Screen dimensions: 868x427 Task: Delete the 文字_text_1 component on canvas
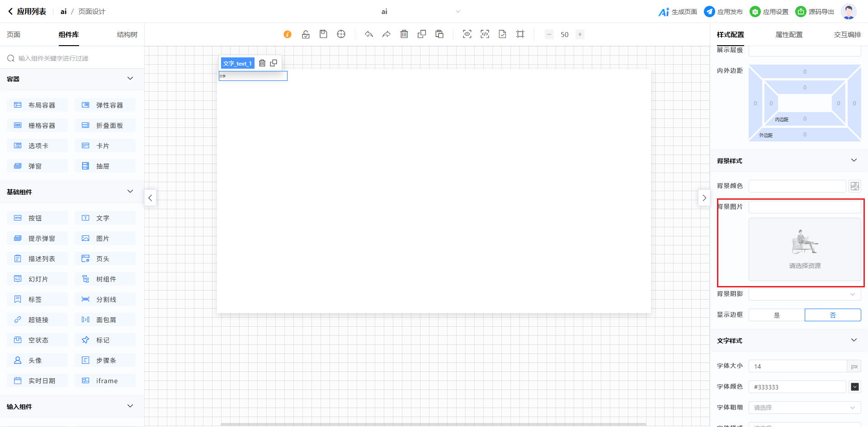[x=262, y=63]
